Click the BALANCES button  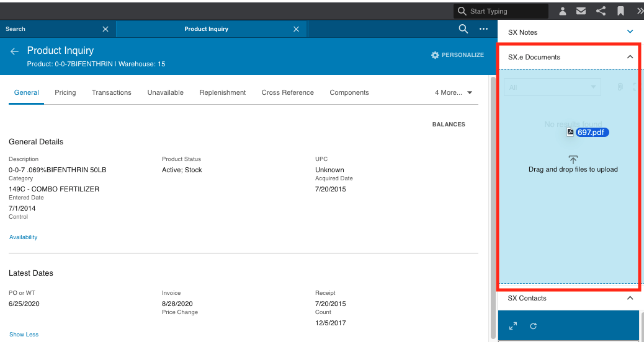449,125
